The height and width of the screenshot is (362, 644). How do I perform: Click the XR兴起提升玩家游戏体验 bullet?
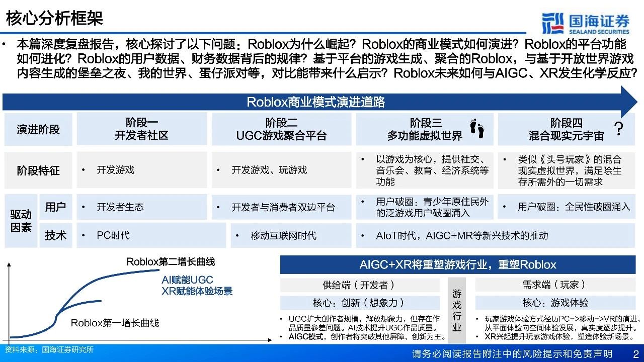[x=558, y=336]
